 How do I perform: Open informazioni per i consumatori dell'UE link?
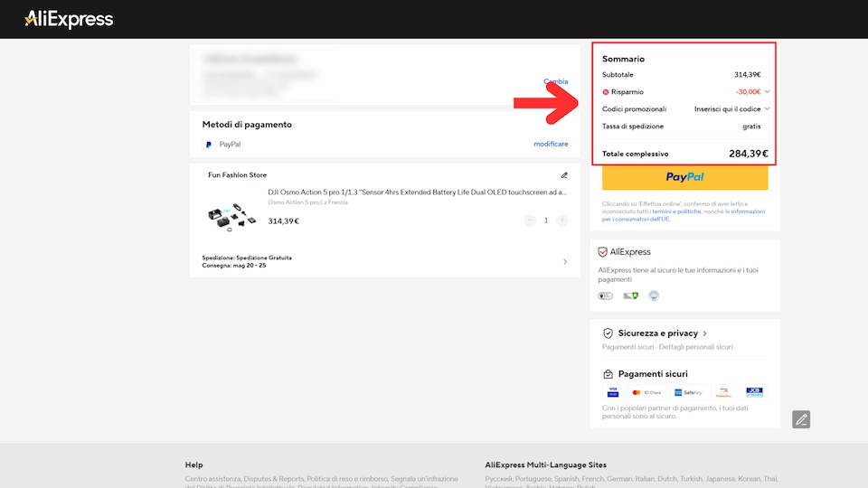coord(684,215)
